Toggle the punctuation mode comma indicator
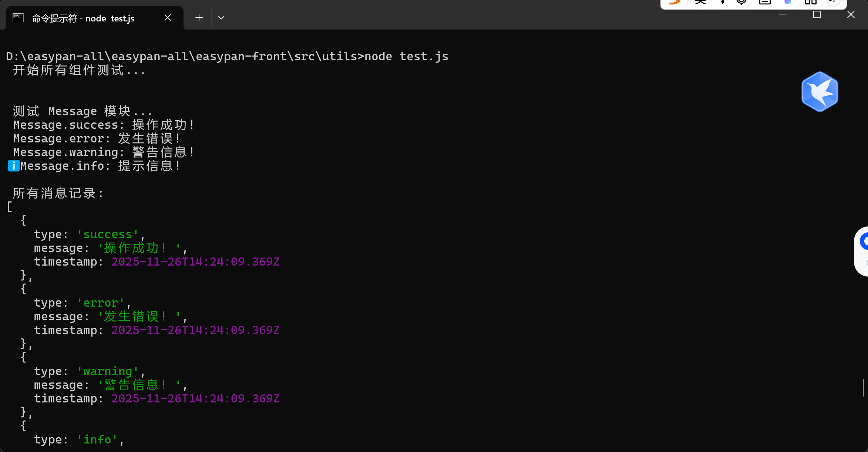 722,2
